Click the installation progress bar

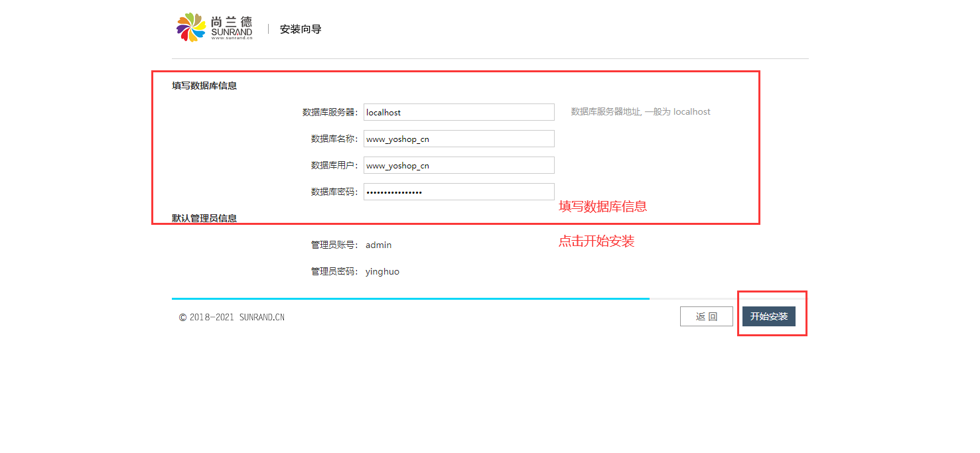point(490,298)
